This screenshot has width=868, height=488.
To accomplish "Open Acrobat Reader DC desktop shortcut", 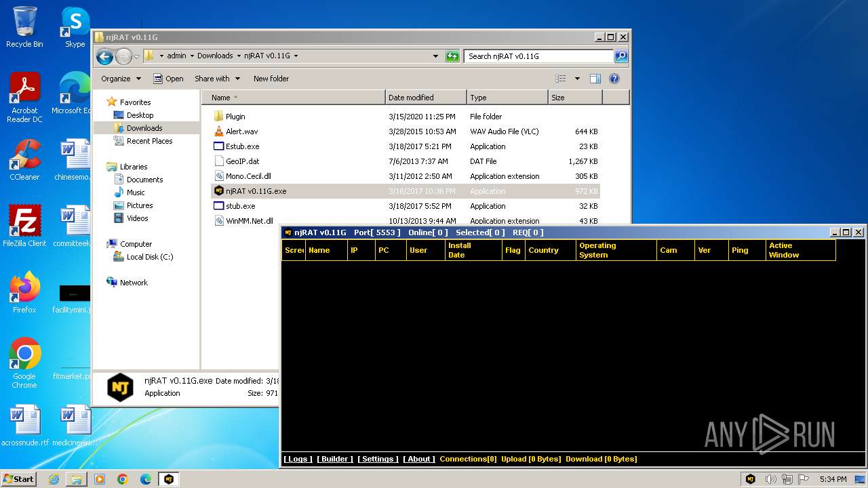I will pyautogui.click(x=24, y=98).
